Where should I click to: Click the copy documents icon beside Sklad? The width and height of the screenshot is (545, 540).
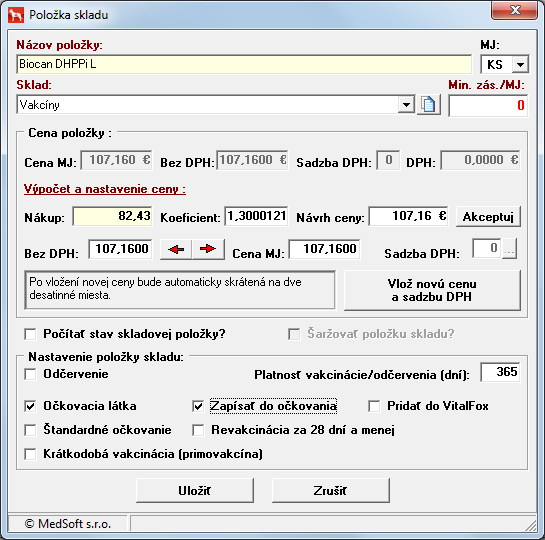429,104
